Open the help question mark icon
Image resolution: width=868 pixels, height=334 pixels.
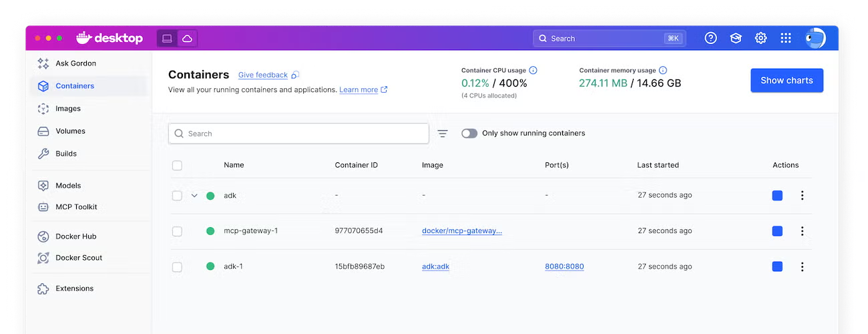[711, 39]
